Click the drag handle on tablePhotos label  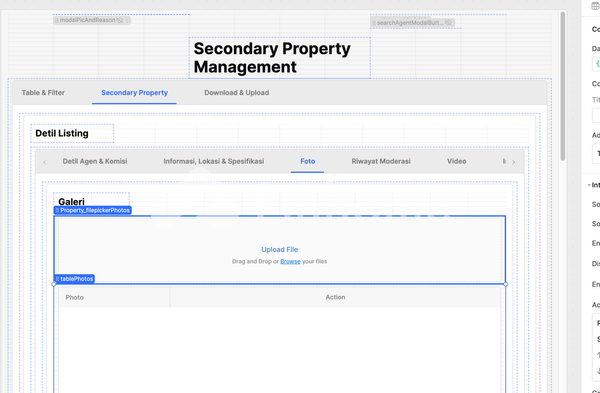pyautogui.click(x=57, y=279)
